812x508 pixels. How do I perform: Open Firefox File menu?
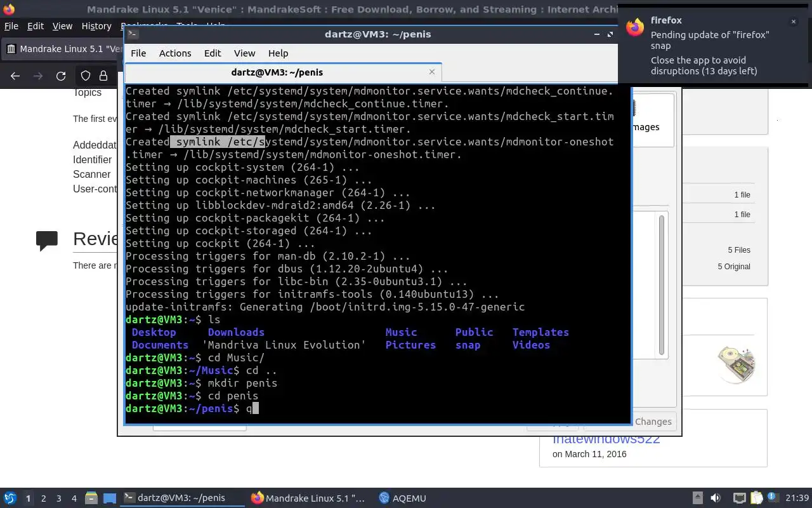11,26
